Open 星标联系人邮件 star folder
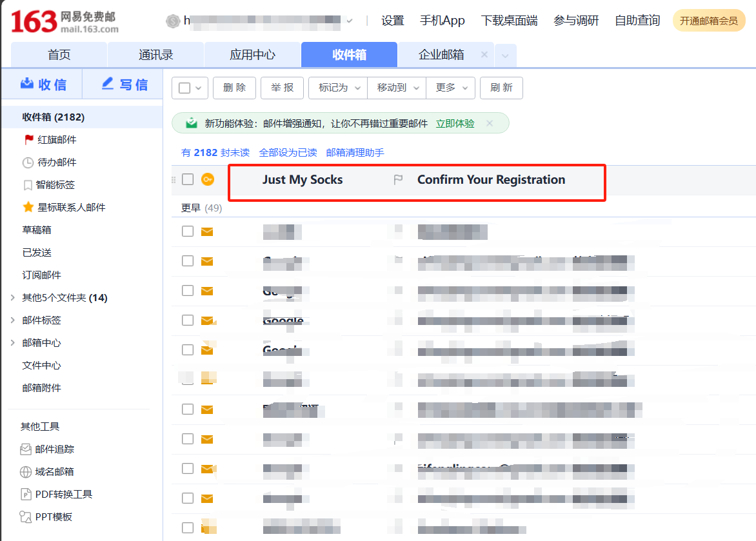The height and width of the screenshot is (541, 756). pyautogui.click(x=28, y=208)
